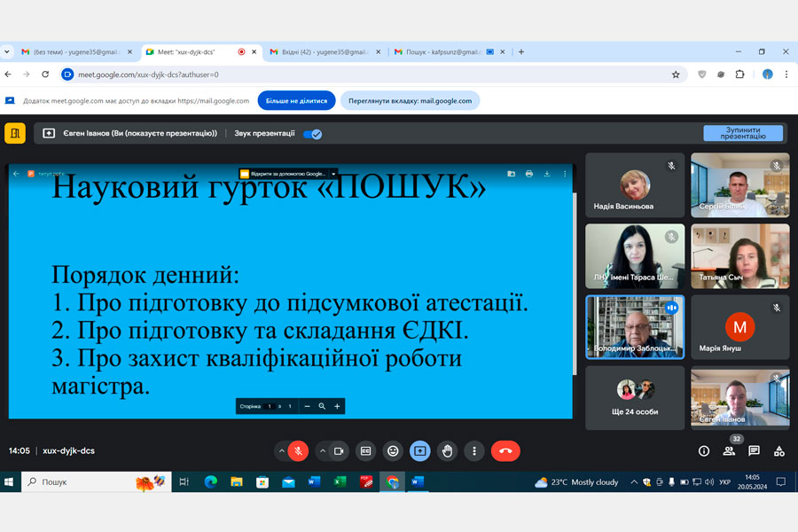Bookmark this page with star icon
This screenshot has height=532, width=798.
coord(676,74)
